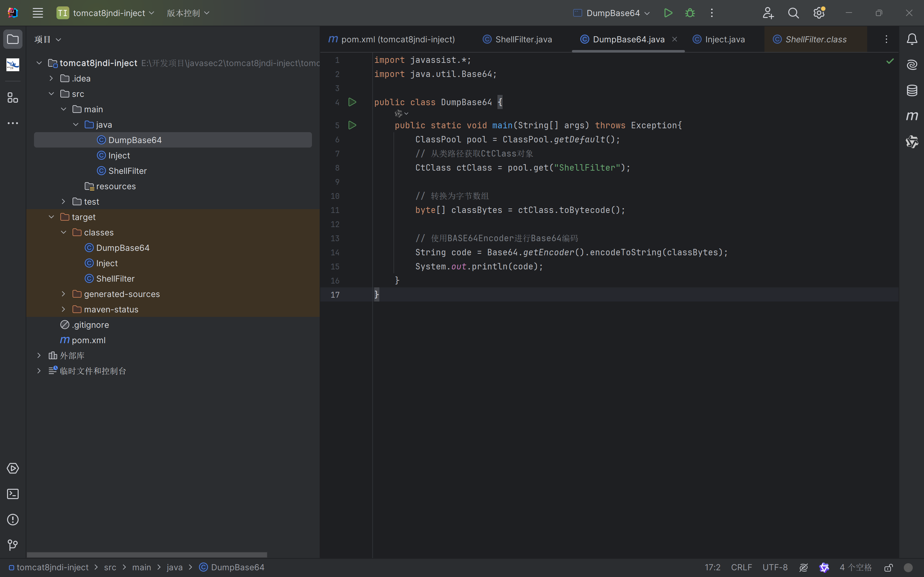Viewport: 924px width, 577px height.
Task: Click the project tree horizontal scrollbar
Action: tap(147, 555)
